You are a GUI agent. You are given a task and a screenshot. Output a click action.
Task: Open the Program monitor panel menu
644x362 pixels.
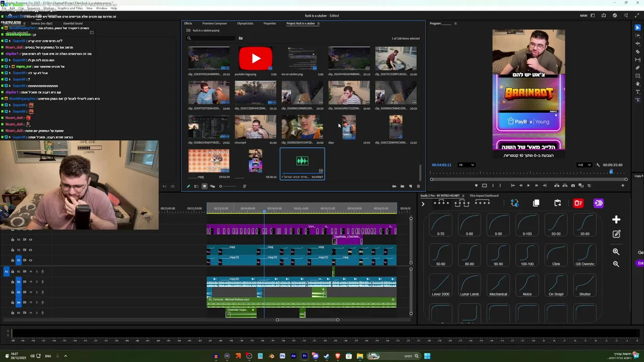(x=455, y=24)
